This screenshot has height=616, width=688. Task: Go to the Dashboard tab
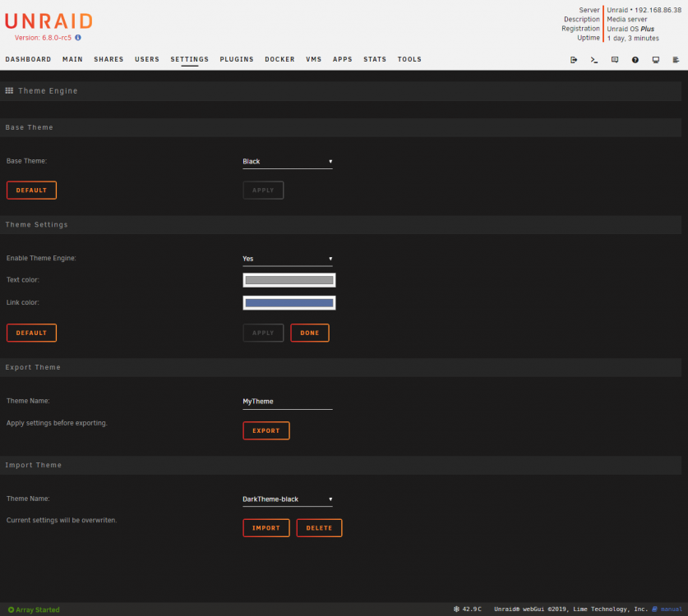pyautogui.click(x=28, y=59)
